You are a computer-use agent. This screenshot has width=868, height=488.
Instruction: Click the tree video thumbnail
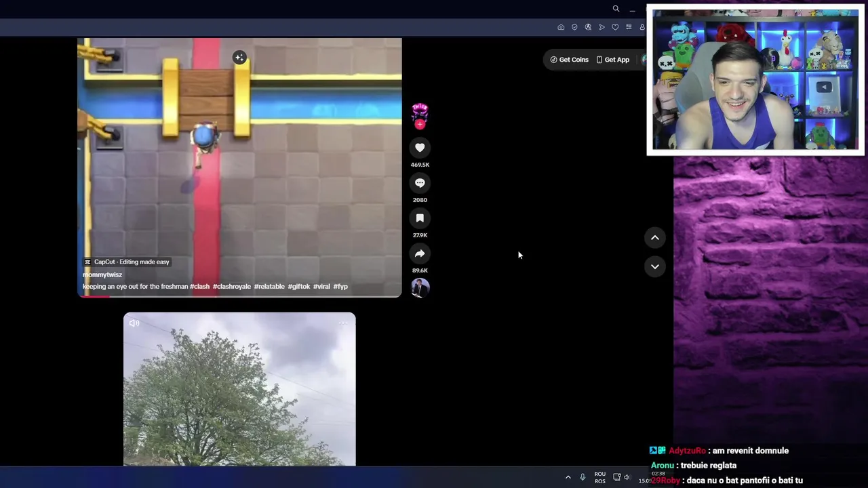239,389
